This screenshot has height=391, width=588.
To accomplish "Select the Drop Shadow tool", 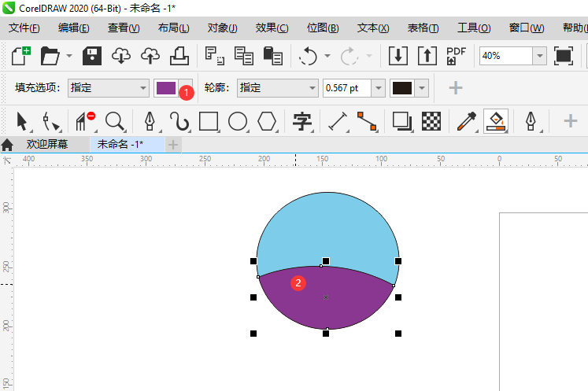I will click(x=402, y=121).
